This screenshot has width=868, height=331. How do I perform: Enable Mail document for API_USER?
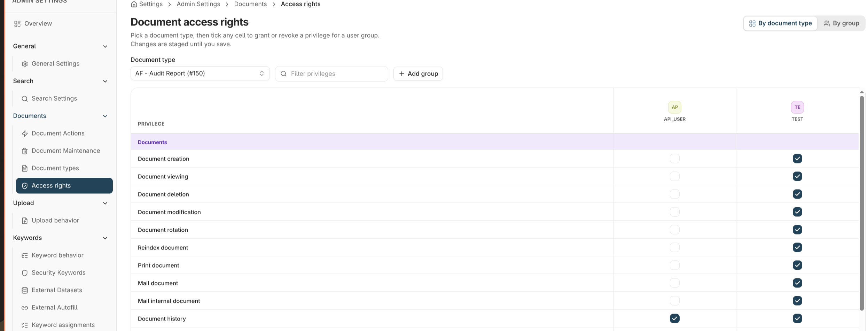point(675,283)
